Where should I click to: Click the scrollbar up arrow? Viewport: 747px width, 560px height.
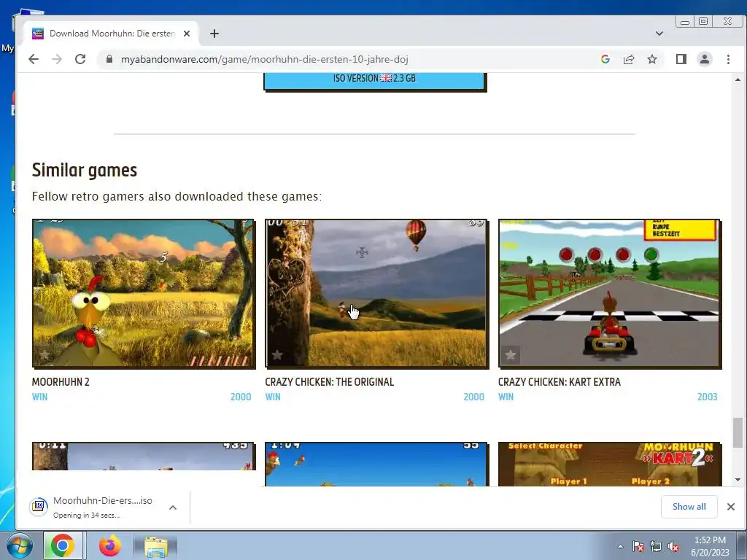click(x=738, y=79)
